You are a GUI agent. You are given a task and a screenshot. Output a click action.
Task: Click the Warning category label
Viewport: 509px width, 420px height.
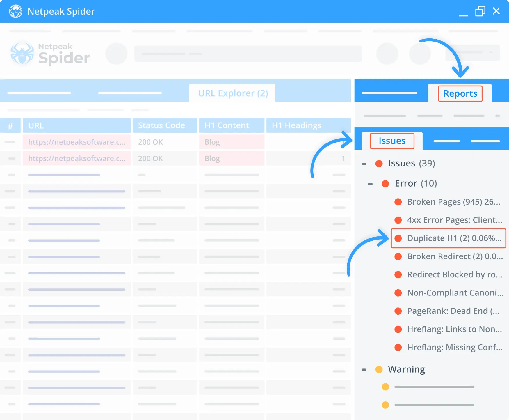coord(406,369)
